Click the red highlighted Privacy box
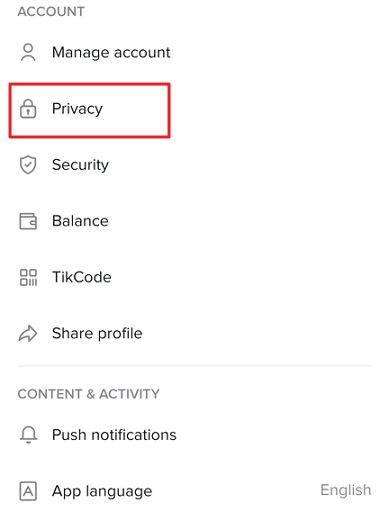Viewport: 389px width, 525px height. click(90, 110)
